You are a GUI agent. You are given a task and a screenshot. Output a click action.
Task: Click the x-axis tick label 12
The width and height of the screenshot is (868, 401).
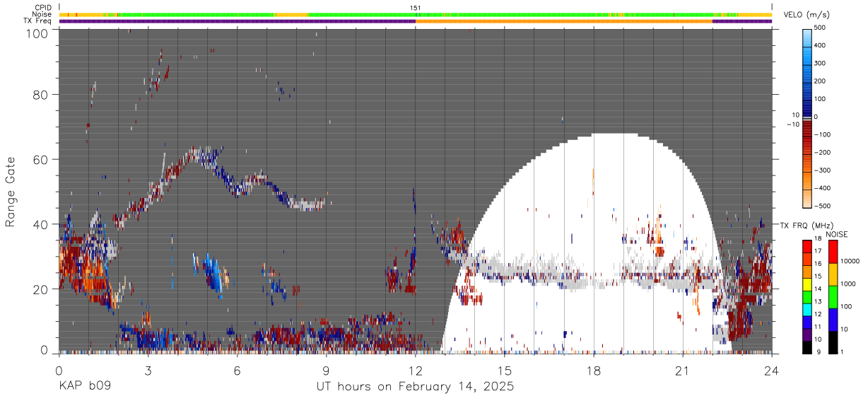415,370
